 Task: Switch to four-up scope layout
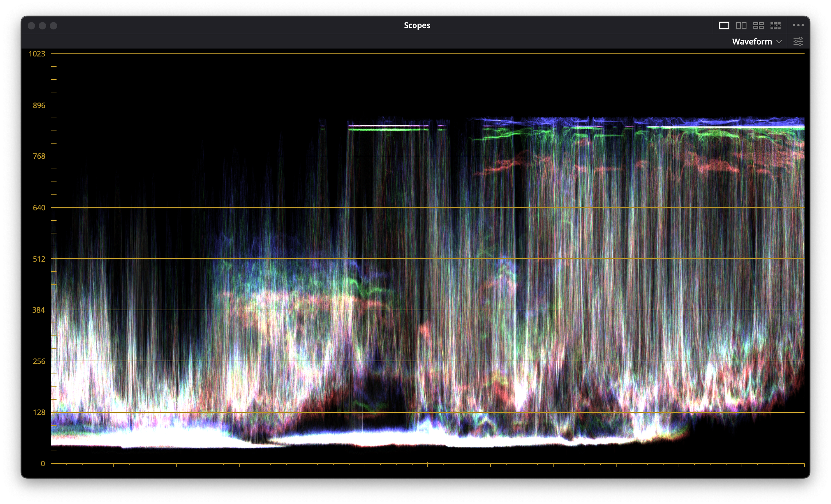(758, 25)
